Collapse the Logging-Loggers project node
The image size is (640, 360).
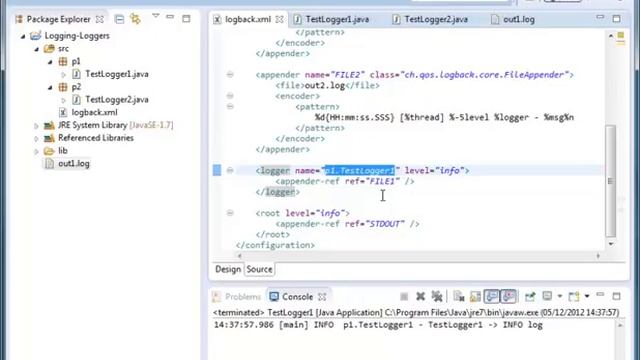click(x=23, y=36)
